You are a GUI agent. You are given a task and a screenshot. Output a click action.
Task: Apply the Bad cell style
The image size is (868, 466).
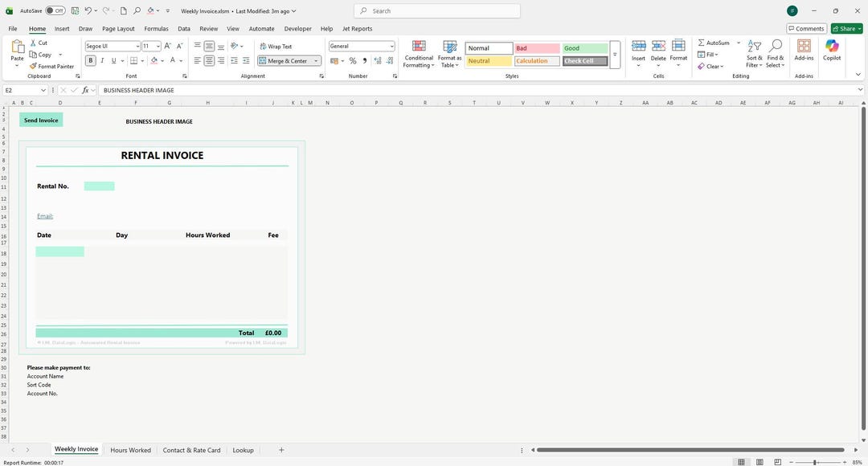point(537,48)
